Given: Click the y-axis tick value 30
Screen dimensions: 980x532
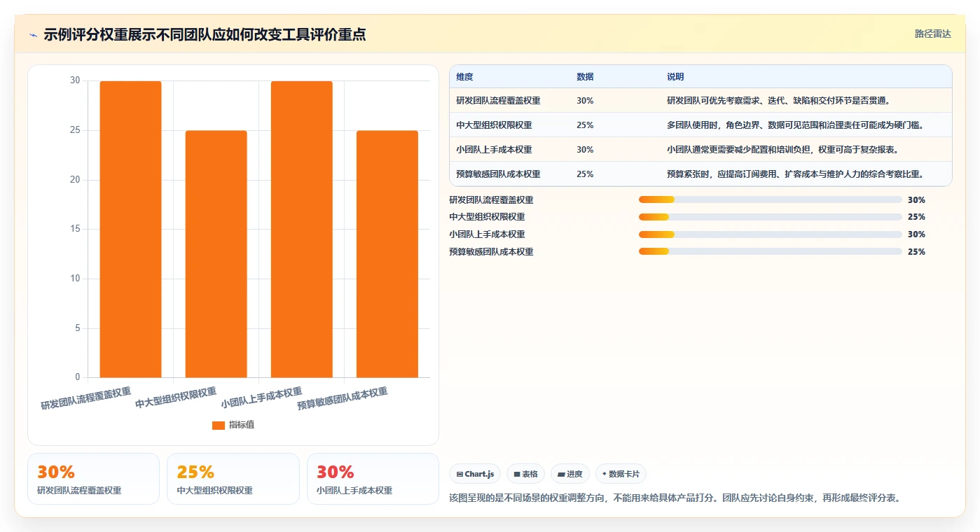Looking at the screenshot, I should tap(75, 80).
